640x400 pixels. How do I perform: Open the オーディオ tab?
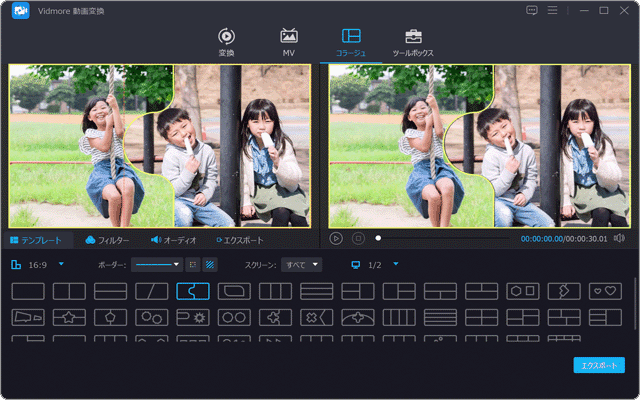click(174, 240)
